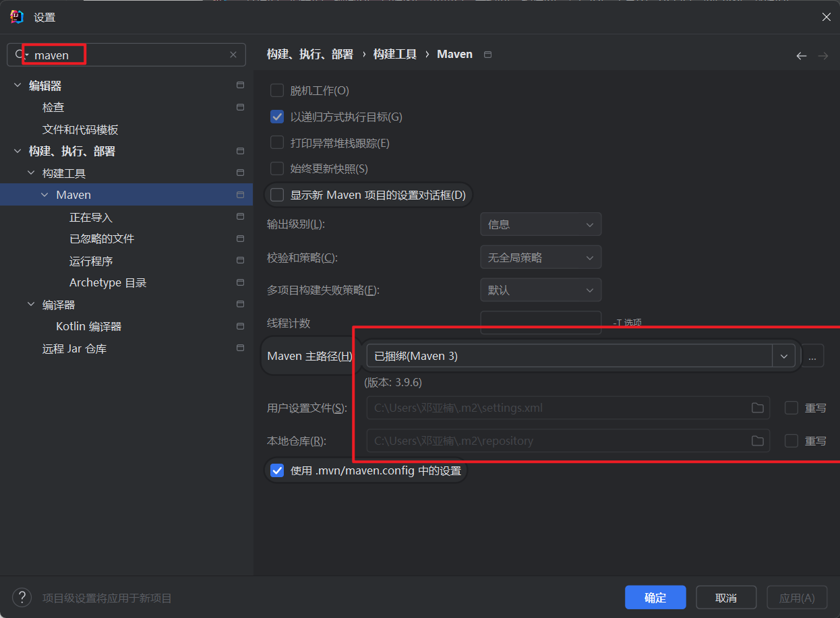The image size is (840, 618).
Task: Click the project-level marker icon on 构建工具 row
Action: pos(240,173)
